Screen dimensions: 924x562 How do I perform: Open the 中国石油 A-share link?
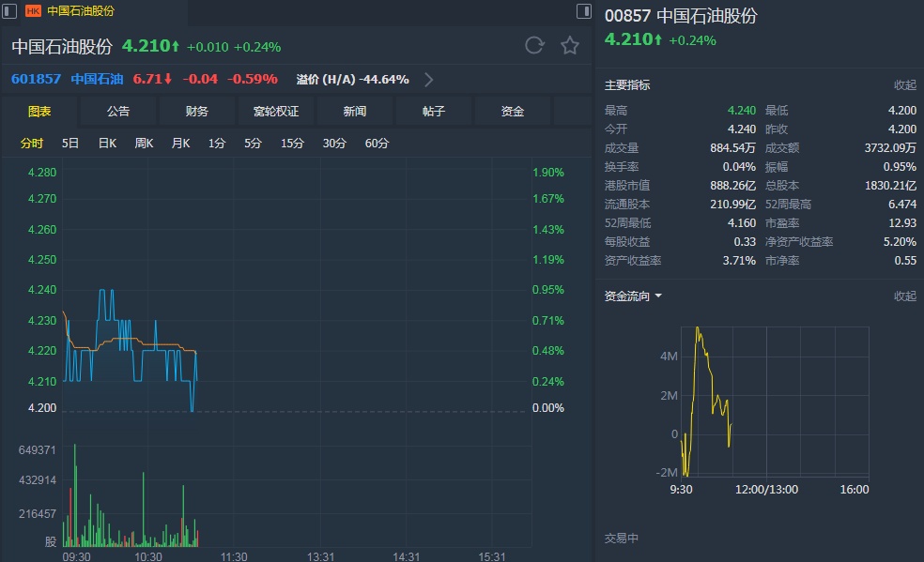tap(98, 79)
